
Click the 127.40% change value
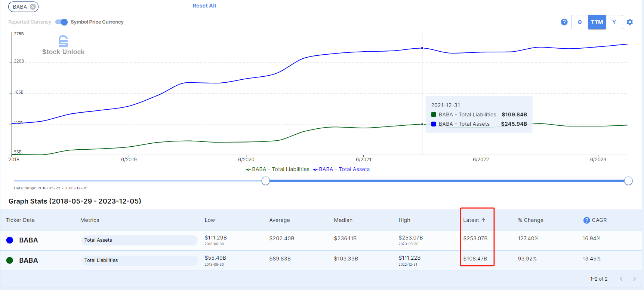pos(528,238)
